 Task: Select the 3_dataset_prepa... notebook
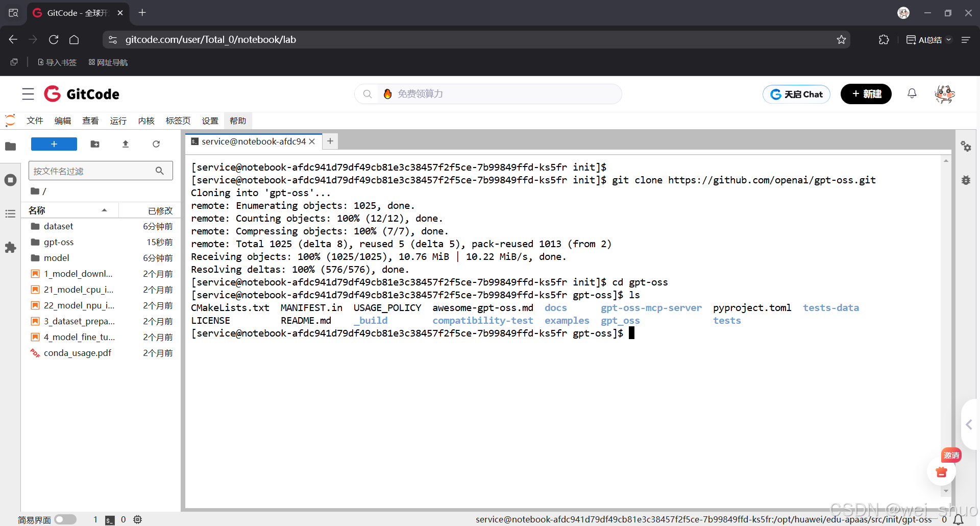click(101, 321)
